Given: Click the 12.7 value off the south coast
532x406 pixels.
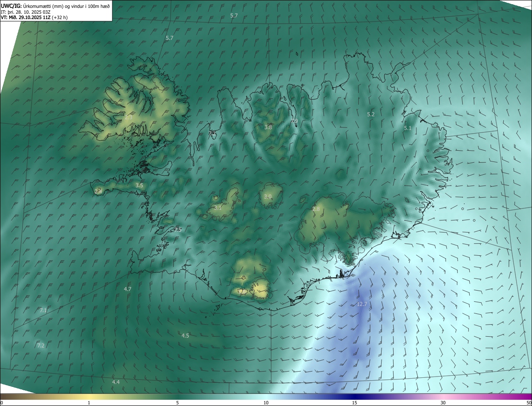Looking at the screenshot, I should click(x=362, y=304).
